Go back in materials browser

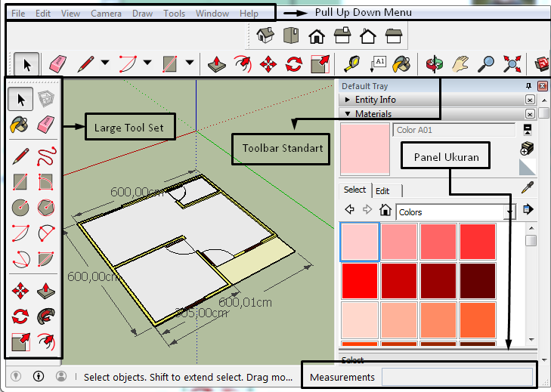pos(350,210)
